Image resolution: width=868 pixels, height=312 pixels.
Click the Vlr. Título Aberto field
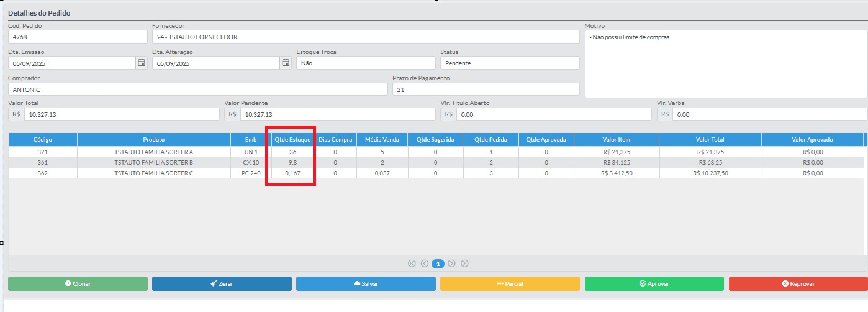(x=554, y=114)
